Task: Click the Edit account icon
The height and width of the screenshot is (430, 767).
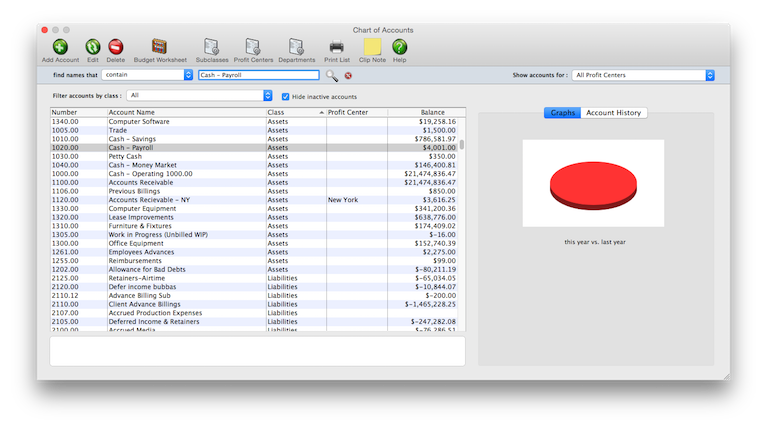Action: [92, 46]
